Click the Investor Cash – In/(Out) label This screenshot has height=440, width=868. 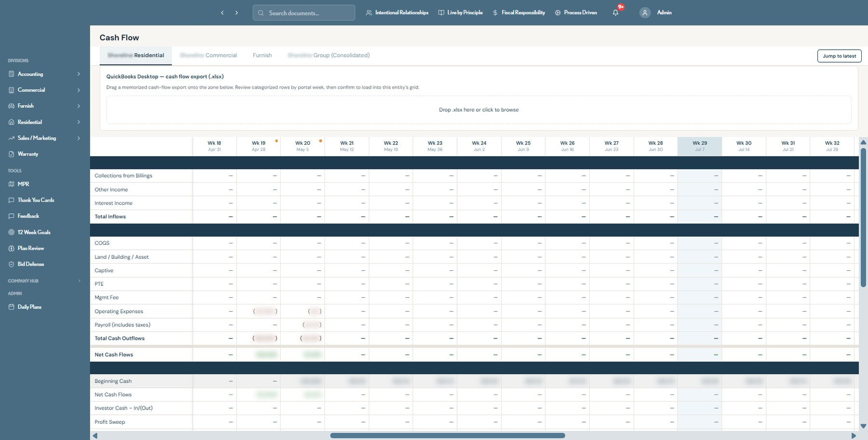tap(124, 408)
